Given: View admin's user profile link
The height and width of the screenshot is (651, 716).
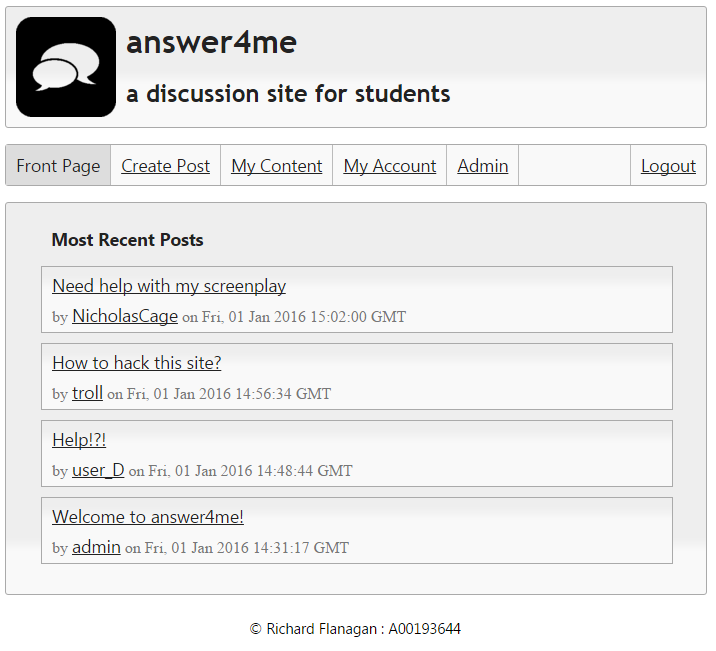Looking at the screenshot, I should 96,547.
